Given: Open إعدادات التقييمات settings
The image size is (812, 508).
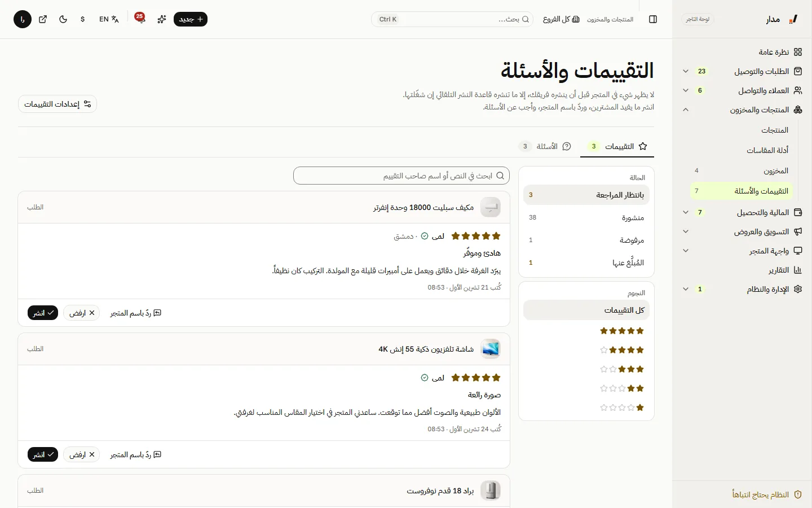Looking at the screenshot, I should [x=58, y=104].
